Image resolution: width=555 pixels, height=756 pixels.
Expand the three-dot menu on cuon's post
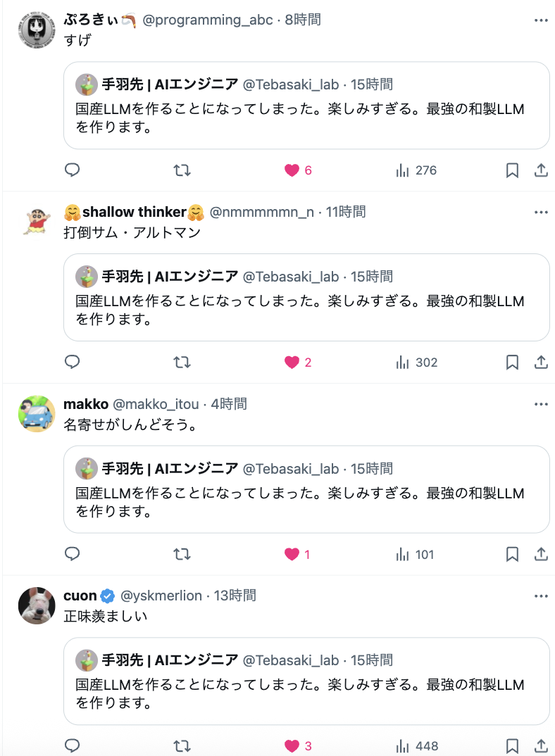click(x=541, y=596)
